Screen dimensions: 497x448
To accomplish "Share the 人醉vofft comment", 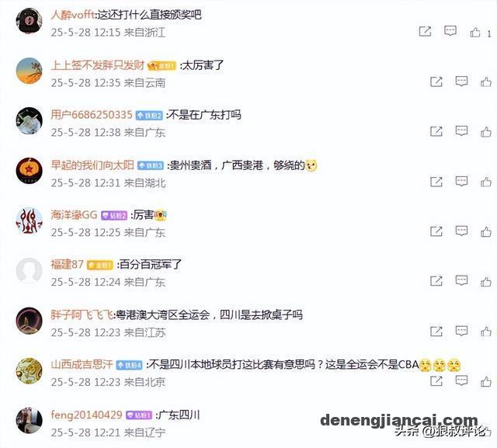I will (x=425, y=31).
